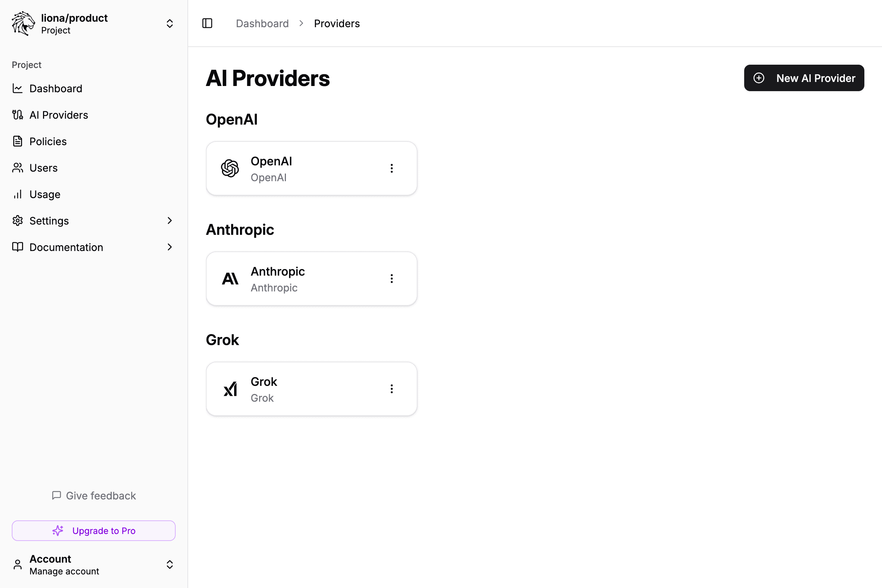Toggle the sidebar panel icon
The width and height of the screenshot is (882, 588).
click(x=207, y=23)
